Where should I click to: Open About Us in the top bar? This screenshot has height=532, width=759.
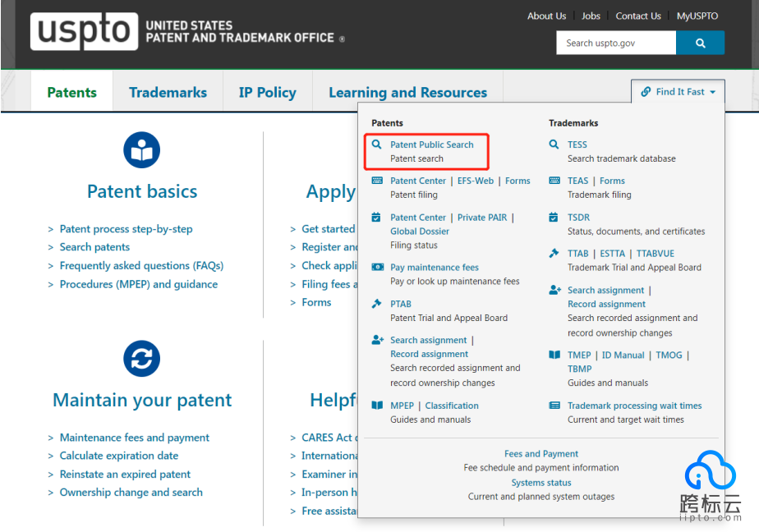click(x=546, y=16)
